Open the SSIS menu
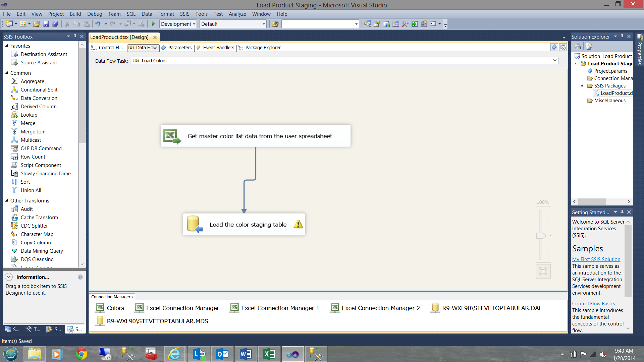Screen dimensions: 644x362 184,14
